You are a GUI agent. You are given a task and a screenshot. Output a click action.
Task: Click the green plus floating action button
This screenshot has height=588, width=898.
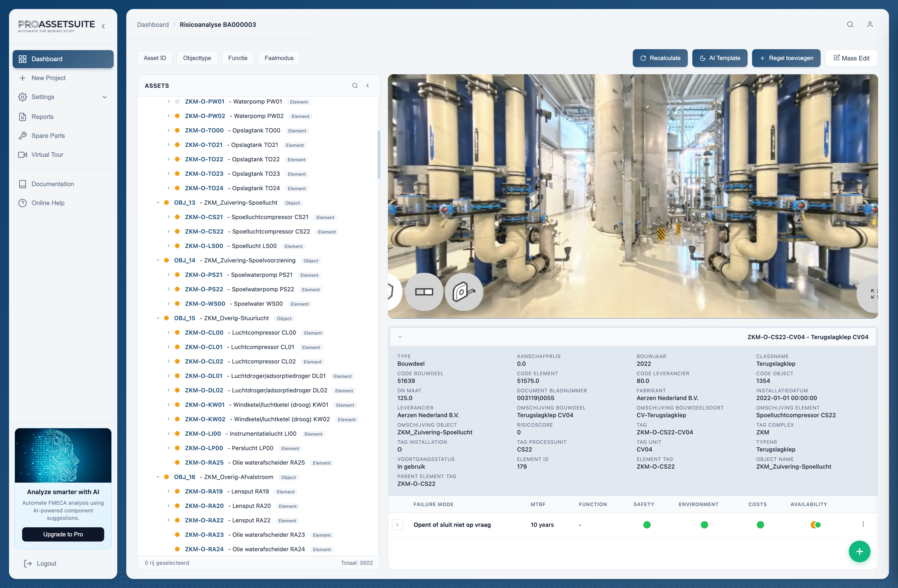tap(859, 551)
